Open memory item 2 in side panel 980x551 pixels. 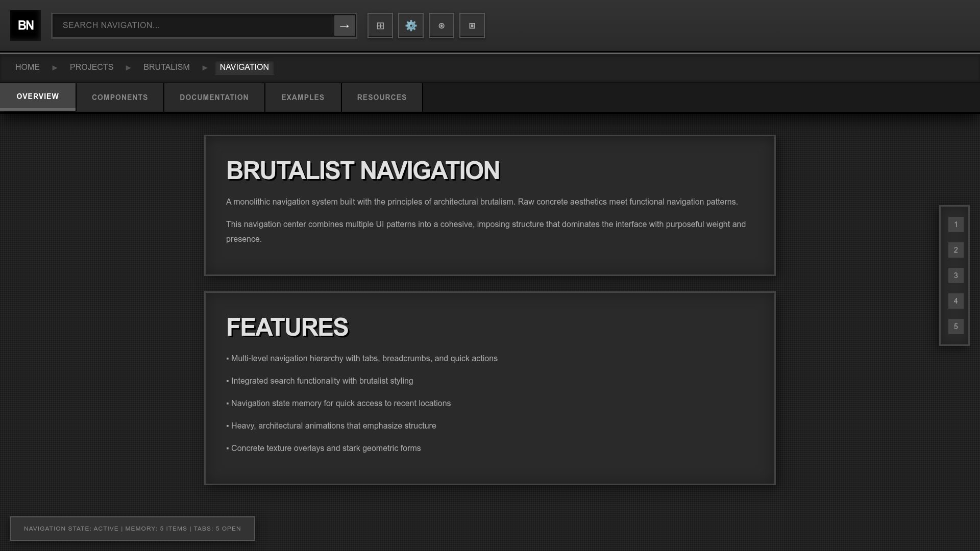(955, 250)
